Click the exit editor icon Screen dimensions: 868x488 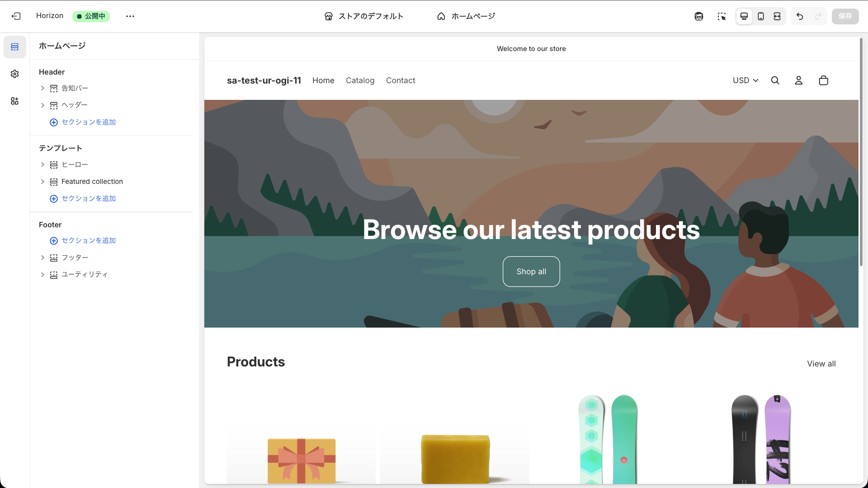[16, 16]
